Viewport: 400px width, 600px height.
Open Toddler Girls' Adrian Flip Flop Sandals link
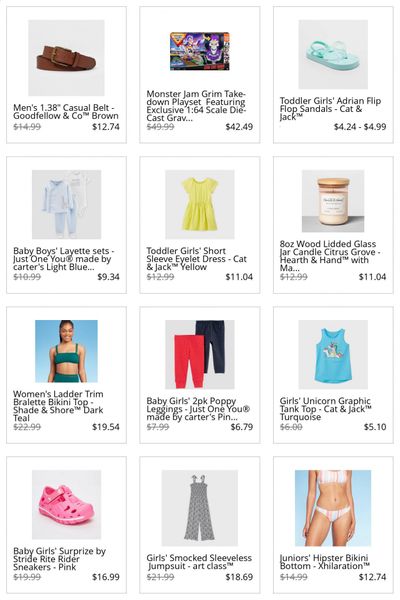pyautogui.click(x=330, y=109)
